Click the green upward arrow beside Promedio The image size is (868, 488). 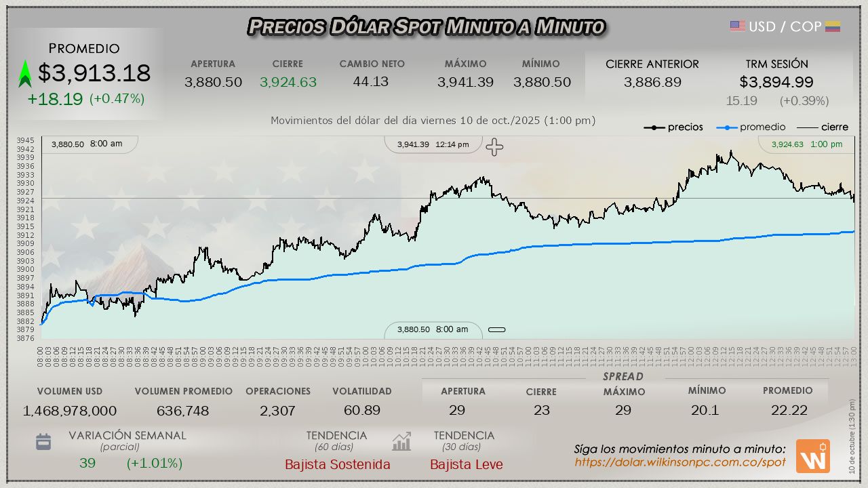click(25, 74)
